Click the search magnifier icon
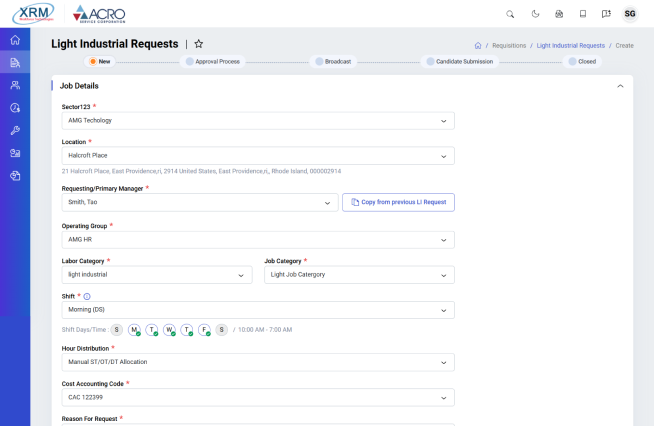The height and width of the screenshot is (426, 654). click(x=510, y=14)
